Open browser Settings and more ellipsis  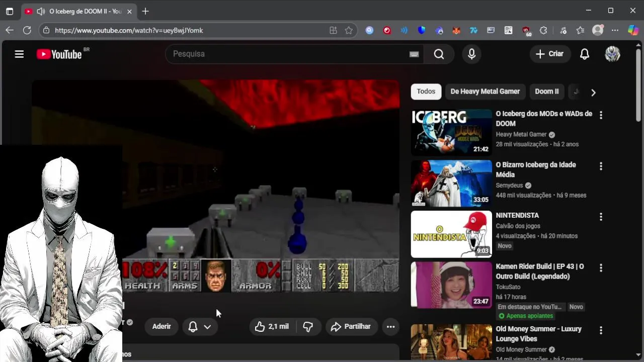pyautogui.click(x=615, y=30)
